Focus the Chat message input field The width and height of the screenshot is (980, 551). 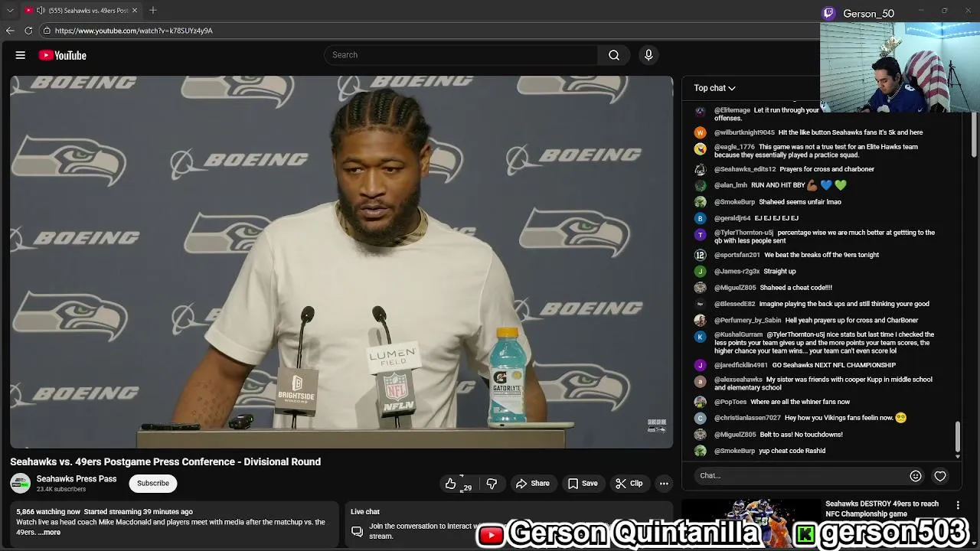799,476
